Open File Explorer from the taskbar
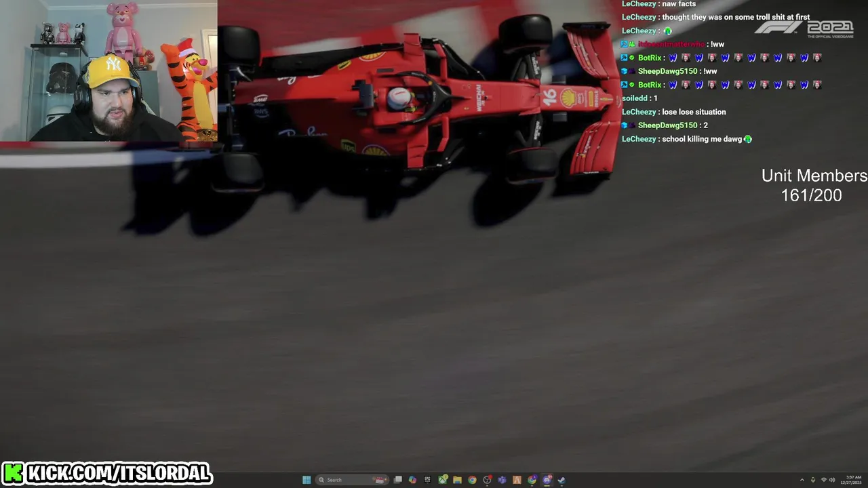 457,480
